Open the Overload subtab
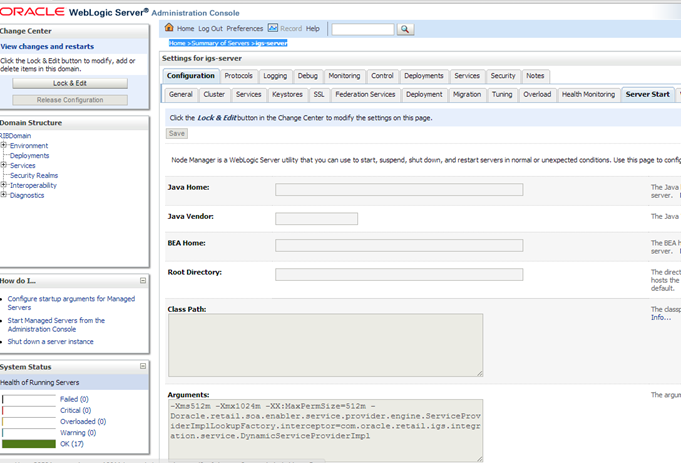 click(537, 94)
